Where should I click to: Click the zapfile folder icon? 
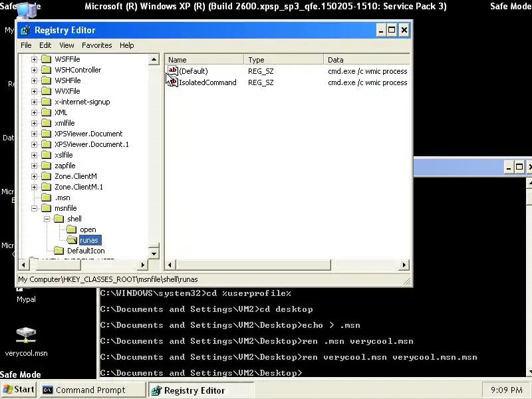tap(46, 166)
